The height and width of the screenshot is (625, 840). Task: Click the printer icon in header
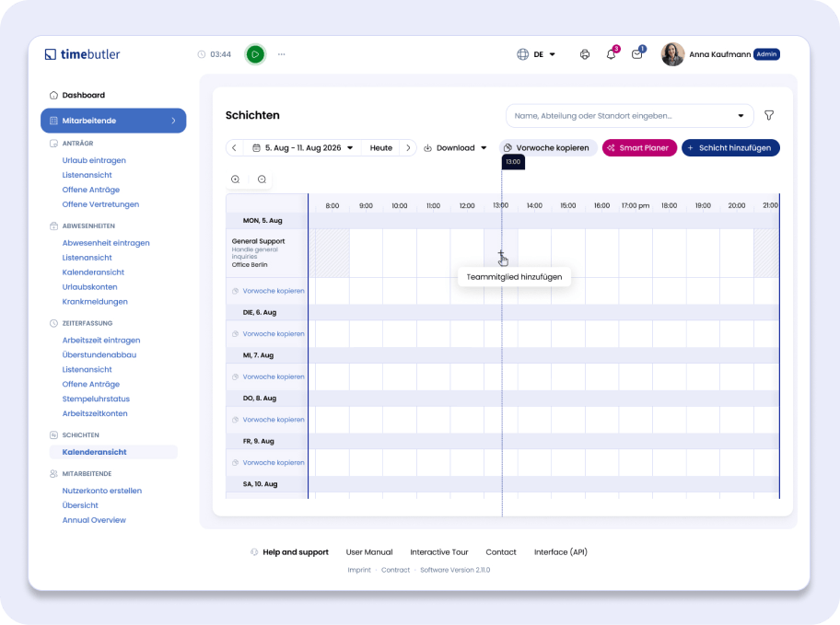[x=584, y=54]
